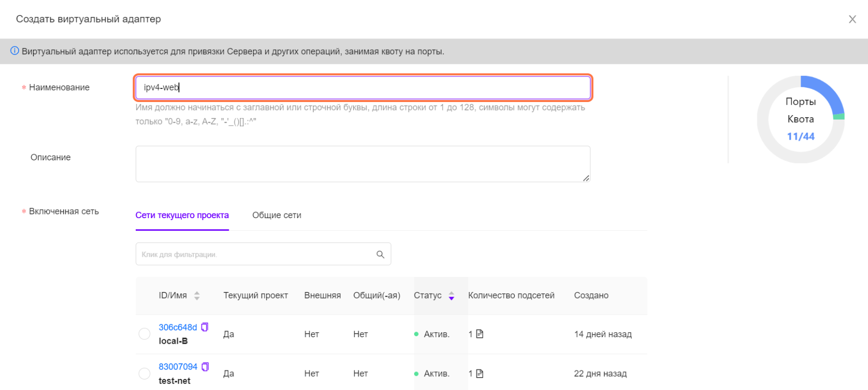Click the local-B network name
The height and width of the screenshot is (390, 868).
pos(173,341)
